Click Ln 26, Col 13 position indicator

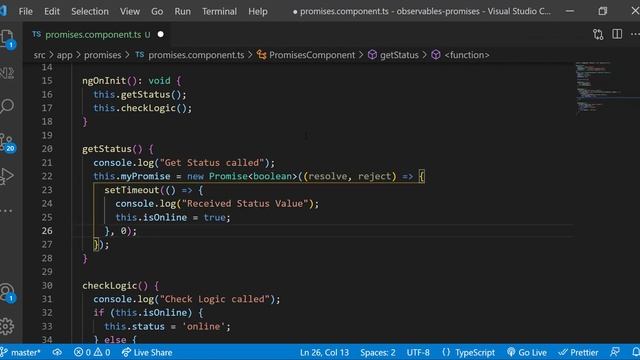pos(324,352)
